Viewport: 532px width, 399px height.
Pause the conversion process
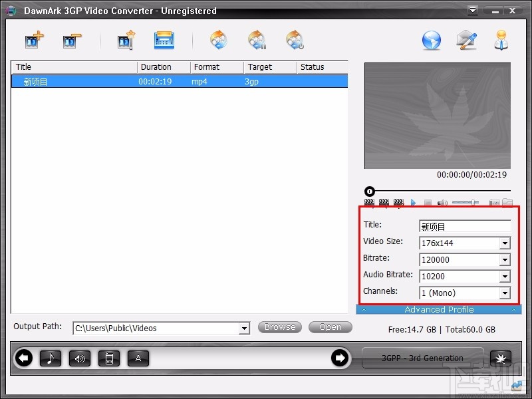(257, 40)
